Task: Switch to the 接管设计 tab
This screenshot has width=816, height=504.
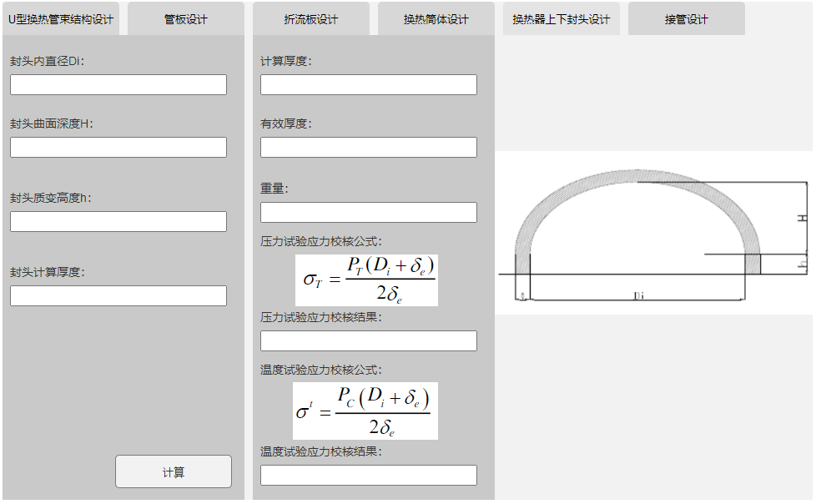Action: pos(687,18)
